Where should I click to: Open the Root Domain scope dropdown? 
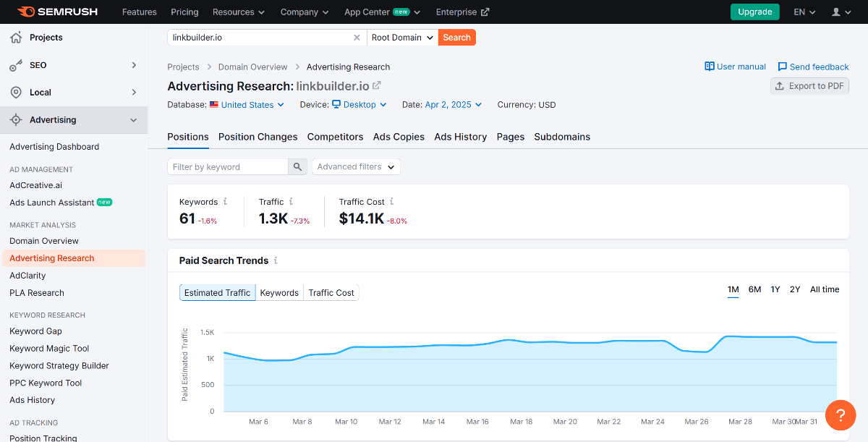402,38
